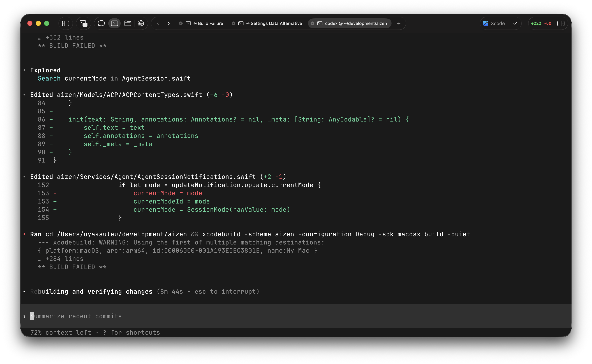
Task: Switch to the chat bubble view
Action: pyautogui.click(x=101, y=23)
